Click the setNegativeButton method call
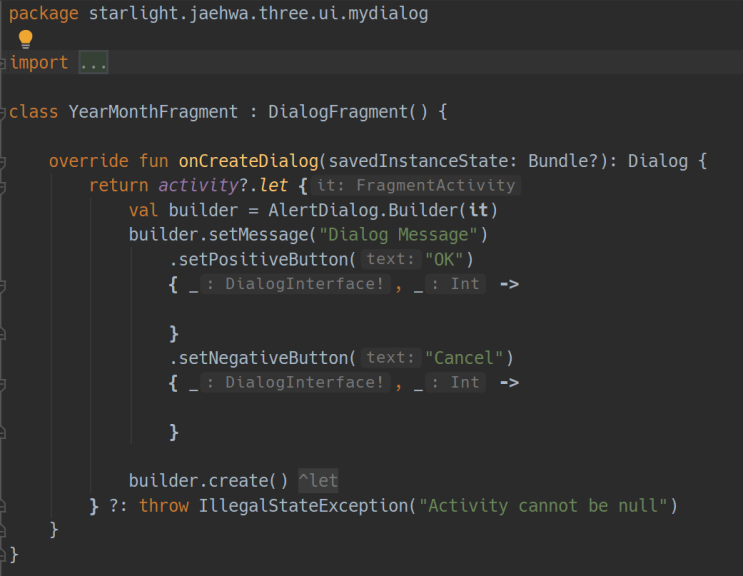743x576 pixels. click(264, 357)
